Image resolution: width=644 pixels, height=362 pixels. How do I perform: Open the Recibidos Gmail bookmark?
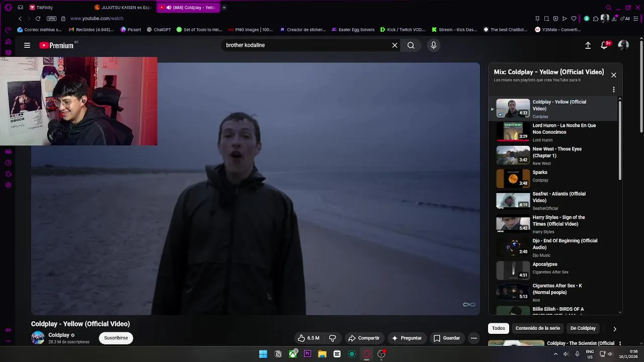[91, 30]
